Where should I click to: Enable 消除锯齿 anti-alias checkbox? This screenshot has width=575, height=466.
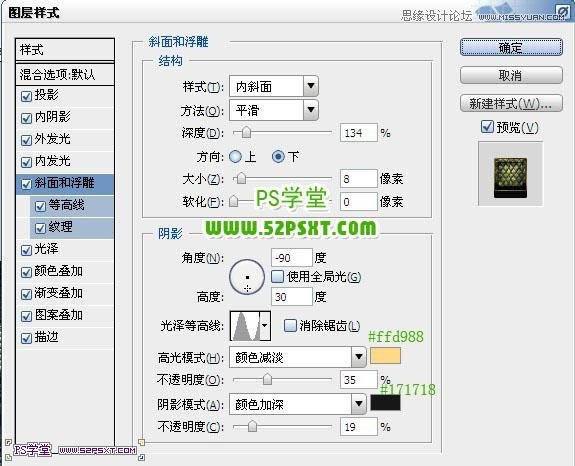point(290,325)
